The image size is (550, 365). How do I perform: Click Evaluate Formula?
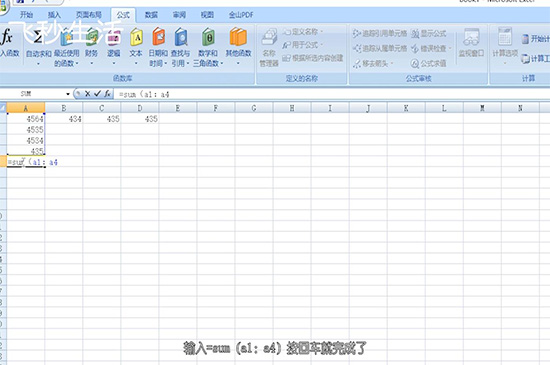coord(428,63)
